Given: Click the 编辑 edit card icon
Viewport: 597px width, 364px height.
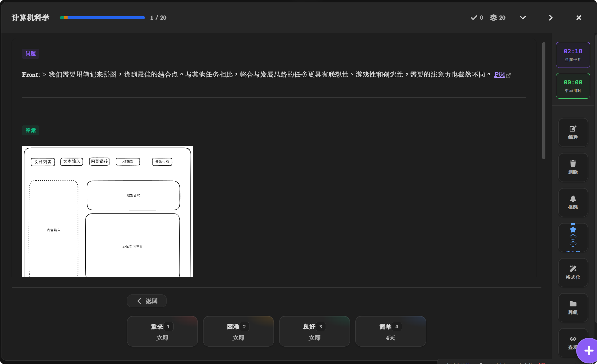Looking at the screenshot, I should 573,132.
